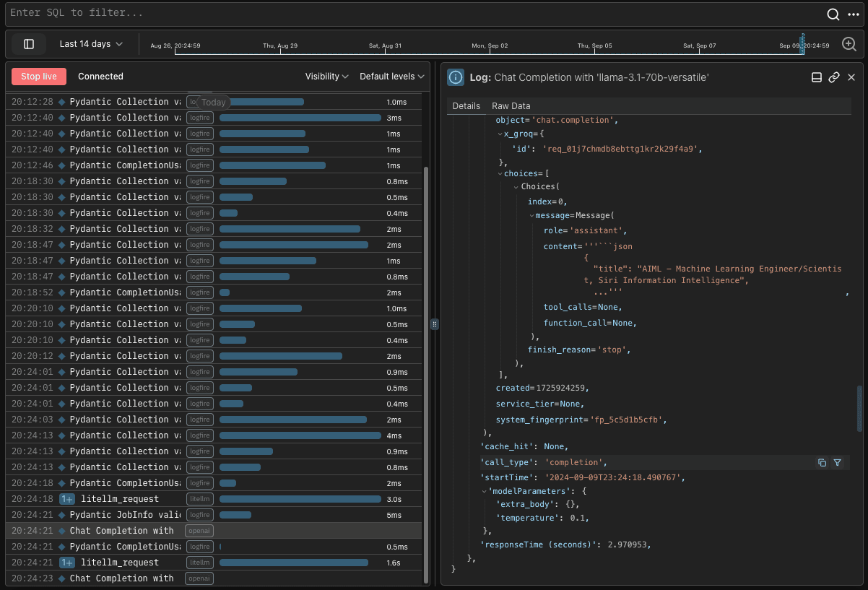Screen dimensions: 868x590
Task: Click the diamond icon of the 20:12:28 row
Action: coord(62,102)
